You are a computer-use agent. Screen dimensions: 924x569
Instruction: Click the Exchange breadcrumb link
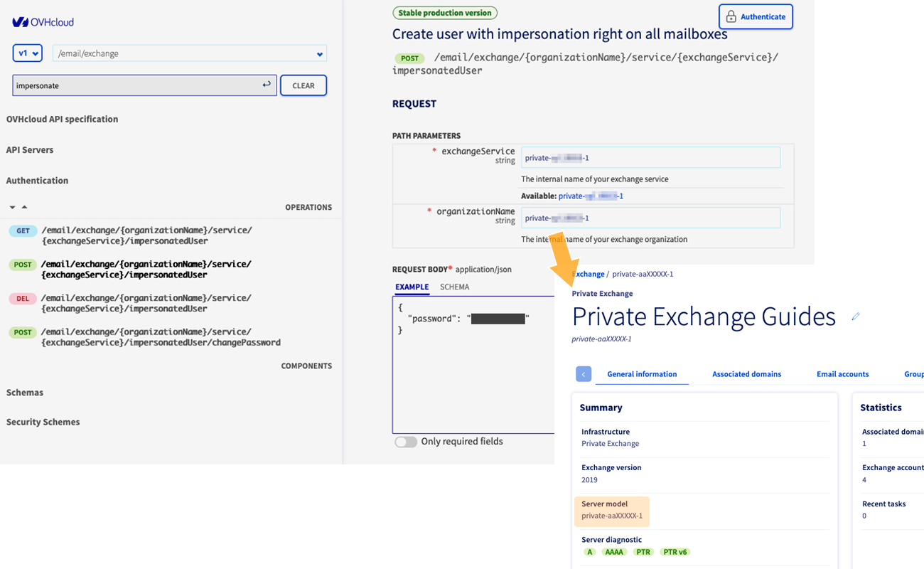pos(587,274)
